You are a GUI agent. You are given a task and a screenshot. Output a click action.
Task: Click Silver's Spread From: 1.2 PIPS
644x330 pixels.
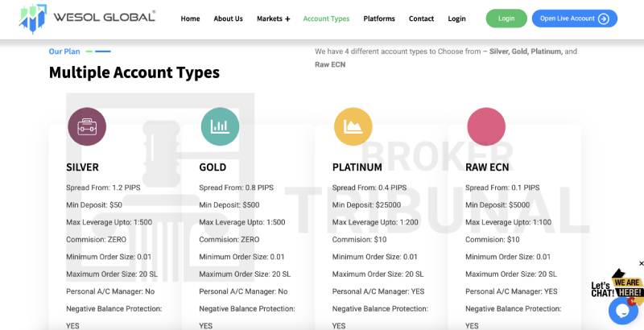click(103, 188)
